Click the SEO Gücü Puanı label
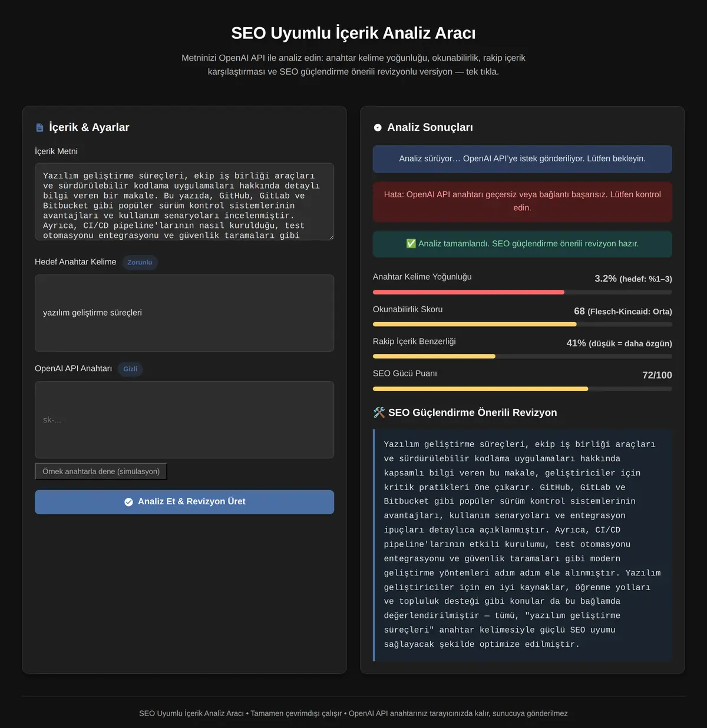 pos(405,373)
